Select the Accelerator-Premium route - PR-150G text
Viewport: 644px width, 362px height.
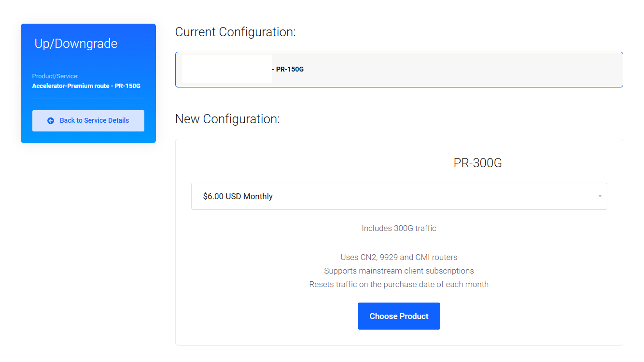(x=86, y=86)
